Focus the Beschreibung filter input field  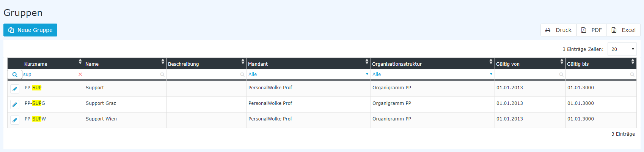tap(206, 74)
